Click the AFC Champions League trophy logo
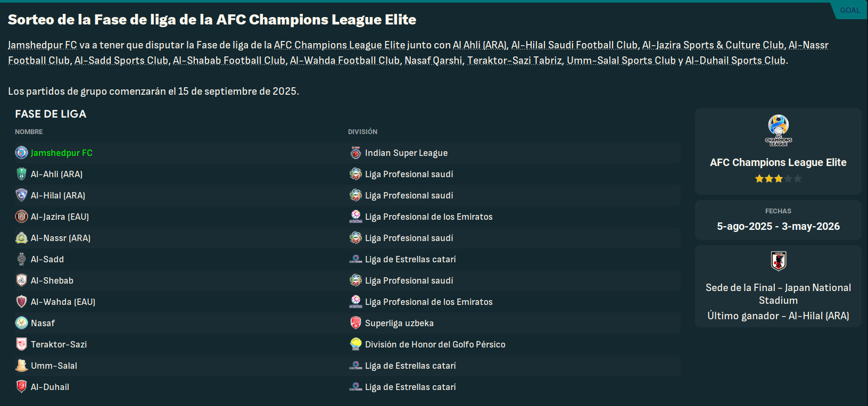The height and width of the screenshot is (406, 868). click(x=778, y=130)
